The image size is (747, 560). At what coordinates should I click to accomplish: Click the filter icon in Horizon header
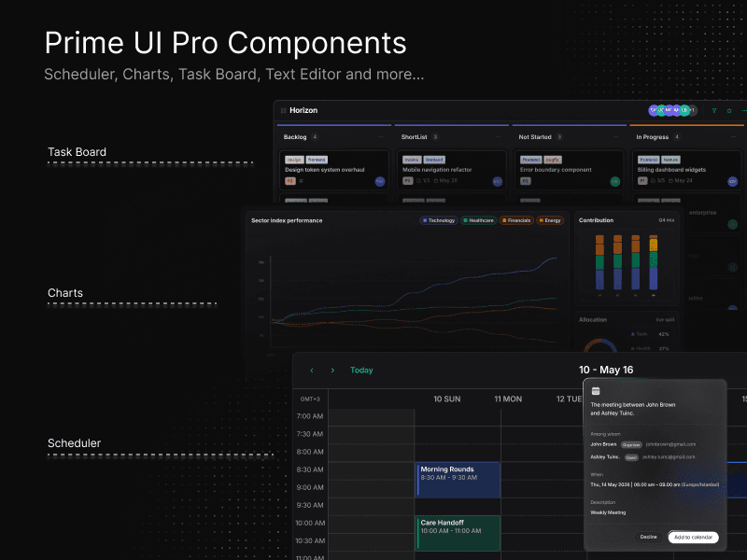click(714, 110)
